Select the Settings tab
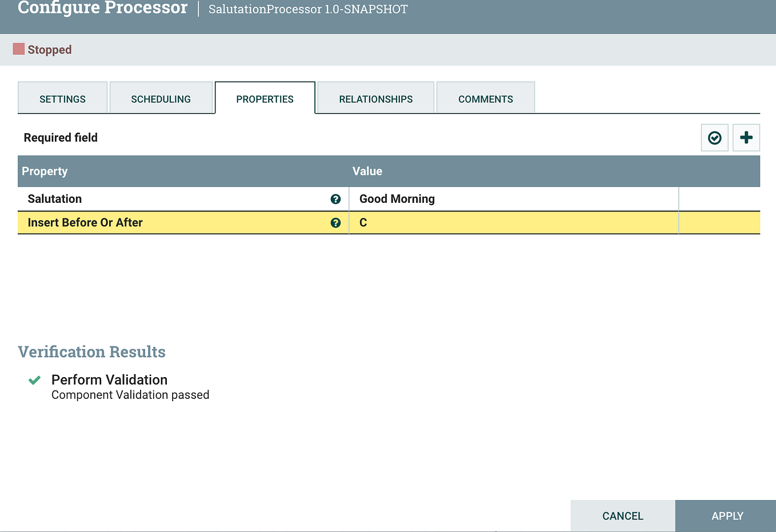Screen dimensions: 776x532 [x=62, y=98]
